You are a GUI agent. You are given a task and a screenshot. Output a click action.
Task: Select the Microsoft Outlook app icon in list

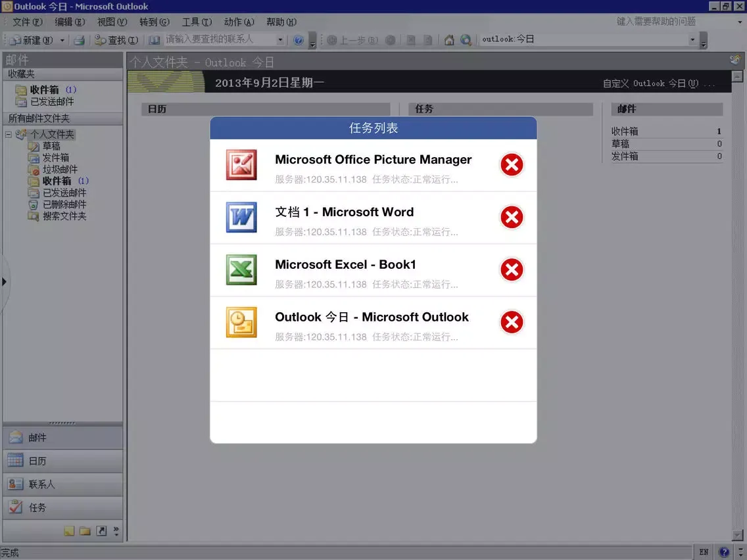pyautogui.click(x=241, y=322)
